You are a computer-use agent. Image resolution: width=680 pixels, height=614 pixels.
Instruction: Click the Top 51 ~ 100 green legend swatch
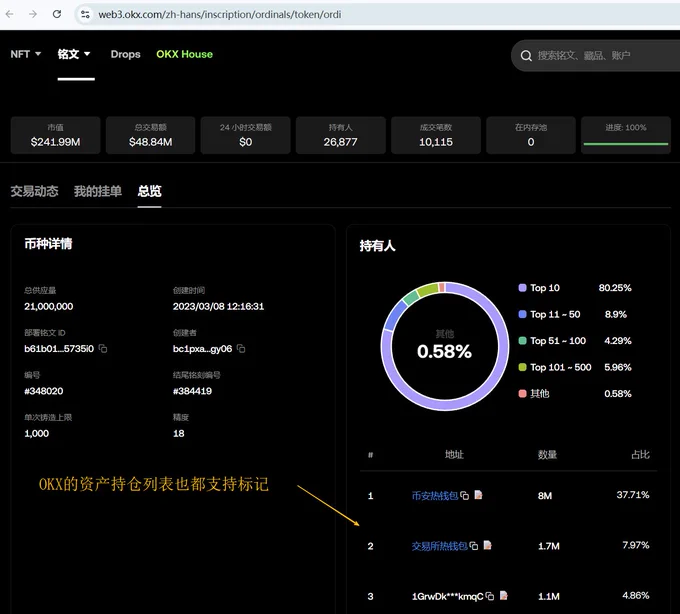[523, 341]
